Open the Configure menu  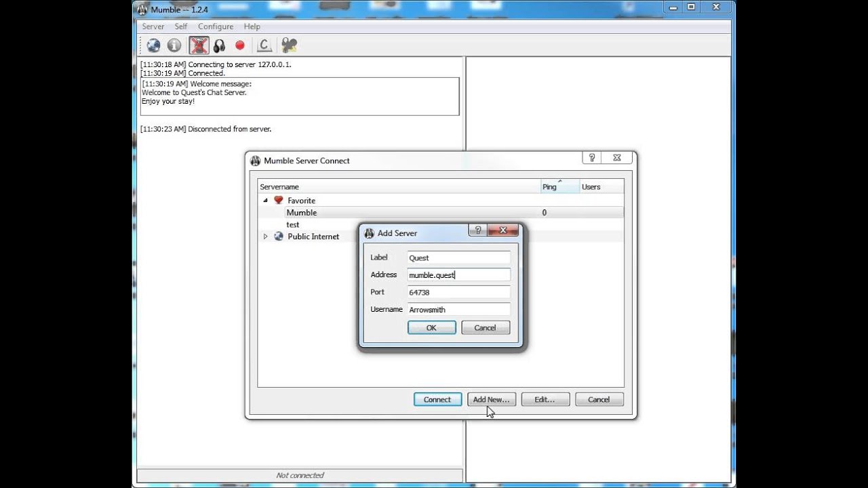click(216, 26)
